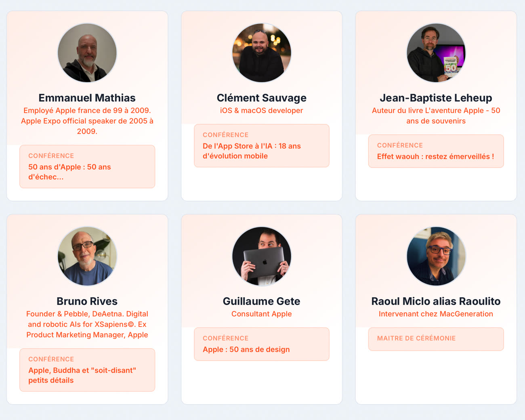Open Guillaume Gete's profile photo

point(262,256)
